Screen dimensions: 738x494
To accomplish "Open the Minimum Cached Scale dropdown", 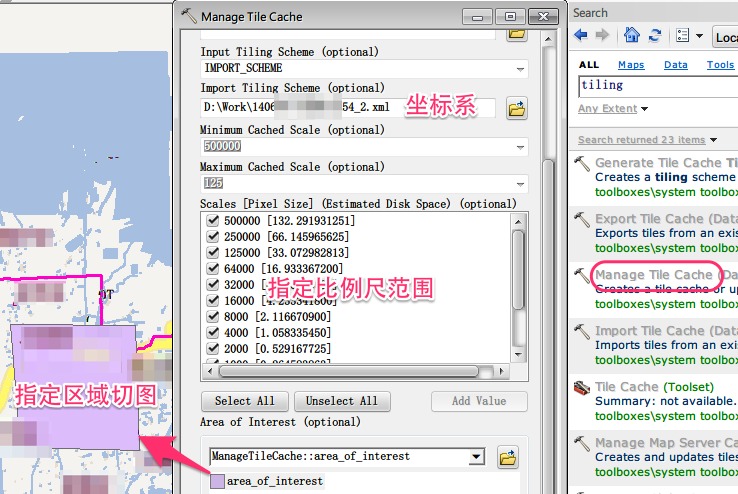I will (x=520, y=147).
